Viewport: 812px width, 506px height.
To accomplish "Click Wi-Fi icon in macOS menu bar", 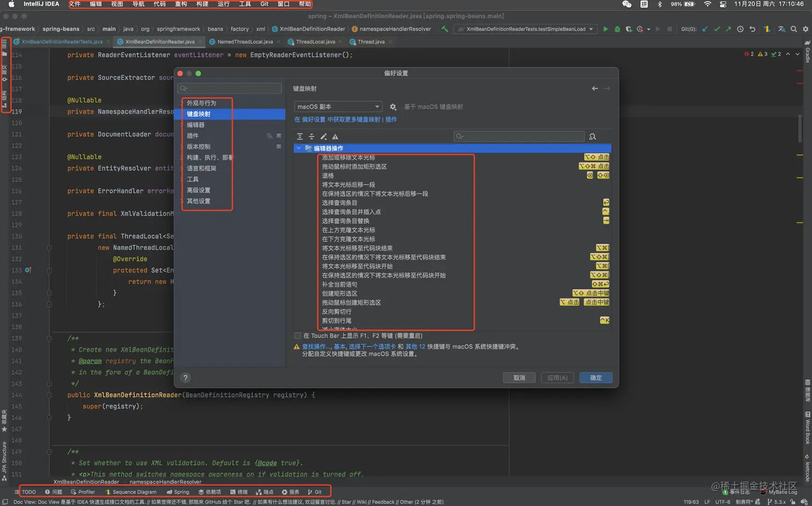I will [x=708, y=4].
